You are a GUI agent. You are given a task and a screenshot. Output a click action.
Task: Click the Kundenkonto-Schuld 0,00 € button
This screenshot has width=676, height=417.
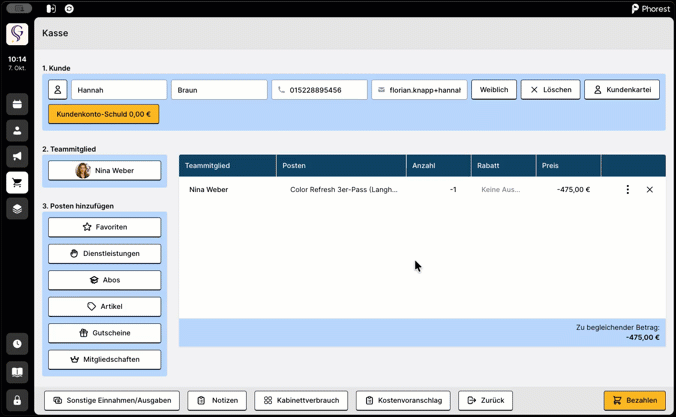pos(104,114)
